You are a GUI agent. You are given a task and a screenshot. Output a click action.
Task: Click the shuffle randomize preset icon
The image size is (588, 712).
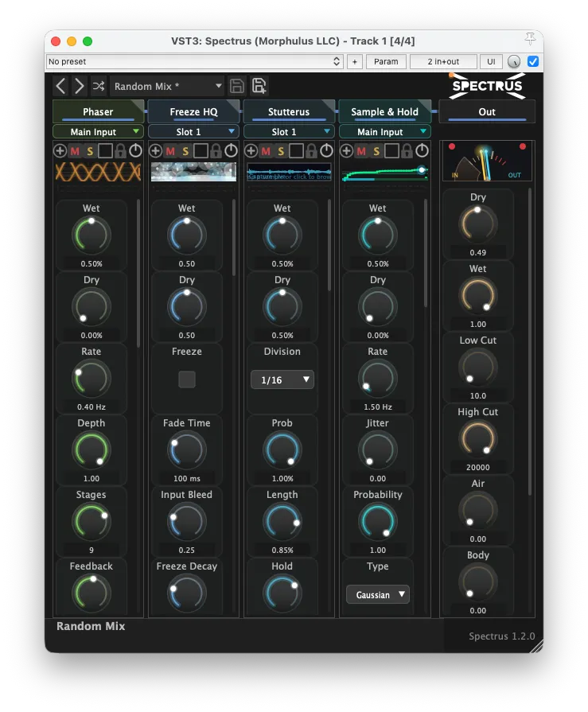pos(99,86)
